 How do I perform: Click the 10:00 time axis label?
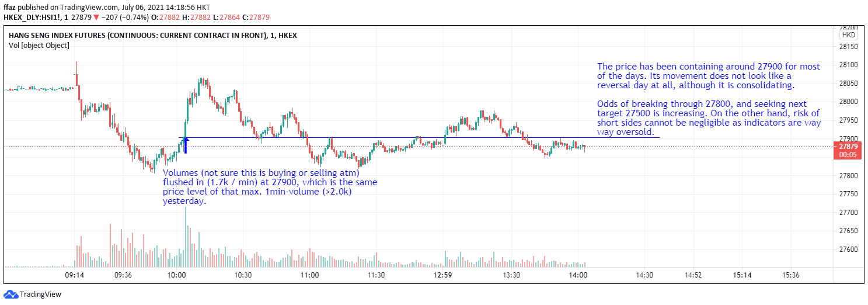tap(176, 275)
